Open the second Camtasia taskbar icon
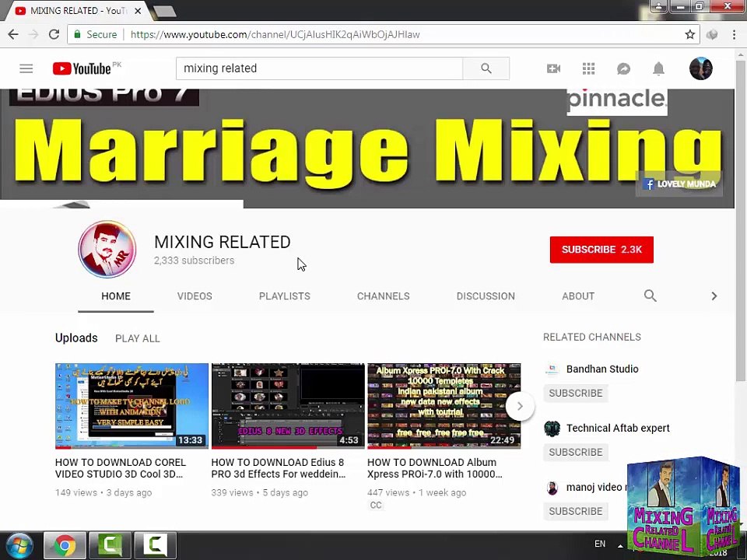The width and height of the screenshot is (747, 560). coord(156,545)
